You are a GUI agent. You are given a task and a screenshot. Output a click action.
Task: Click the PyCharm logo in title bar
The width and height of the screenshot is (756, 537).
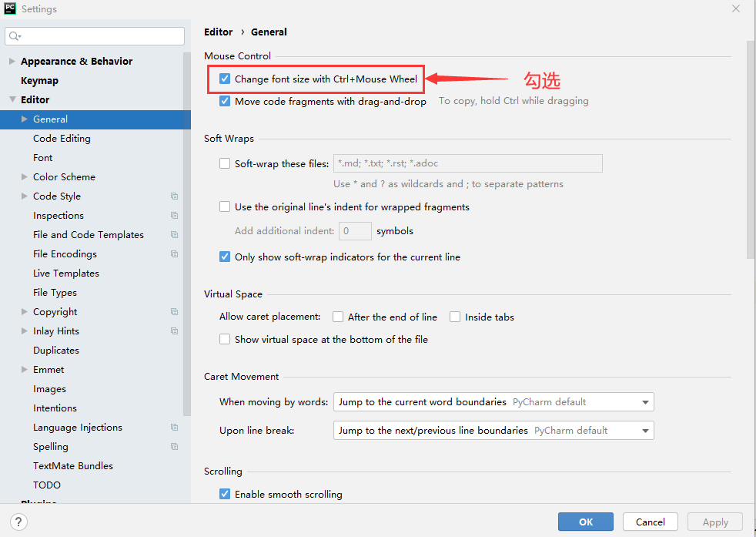(10, 9)
